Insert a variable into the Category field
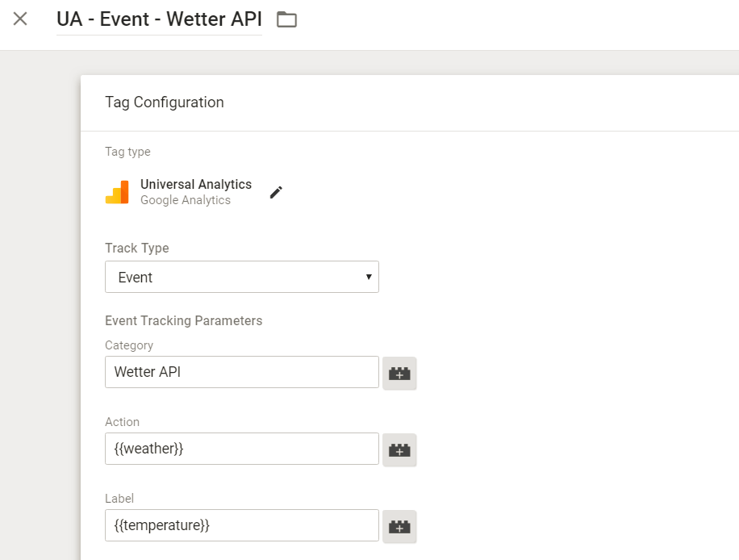Viewport: 739px width, 560px height. (399, 373)
